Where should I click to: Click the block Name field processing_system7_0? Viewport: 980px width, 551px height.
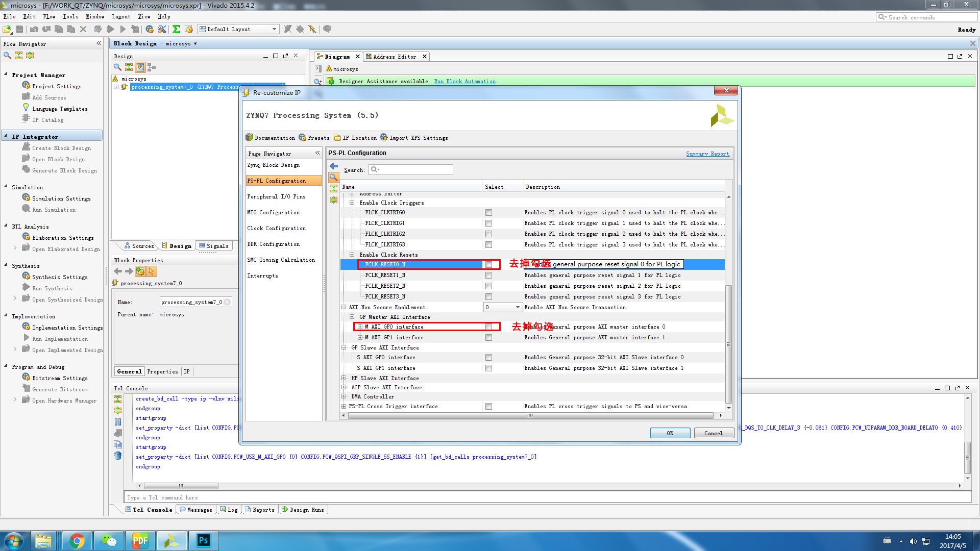click(x=195, y=302)
